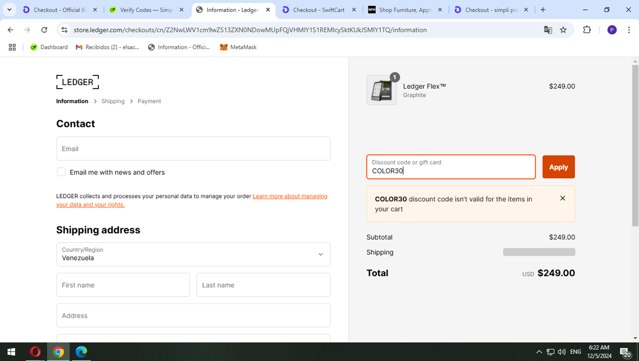This screenshot has width=639, height=361.
Task: Translate this page icon
Action: pos(548,30)
